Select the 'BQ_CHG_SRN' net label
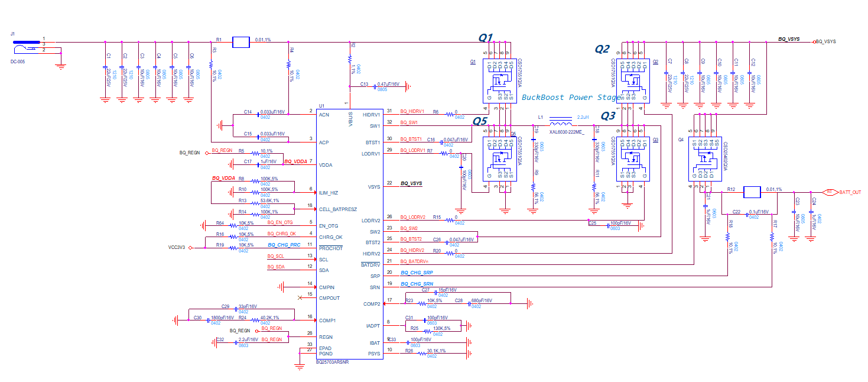The image size is (868, 382). pyautogui.click(x=417, y=284)
